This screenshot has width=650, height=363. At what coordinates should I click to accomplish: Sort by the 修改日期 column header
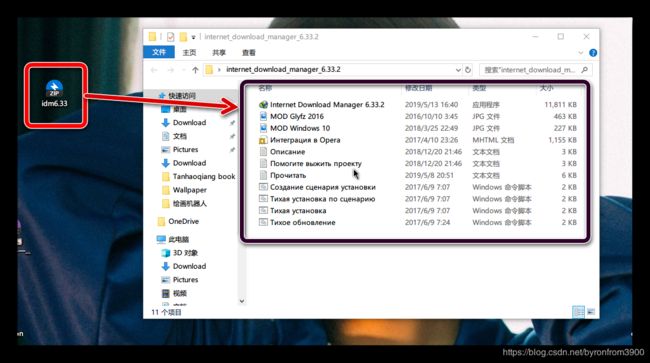coord(418,88)
